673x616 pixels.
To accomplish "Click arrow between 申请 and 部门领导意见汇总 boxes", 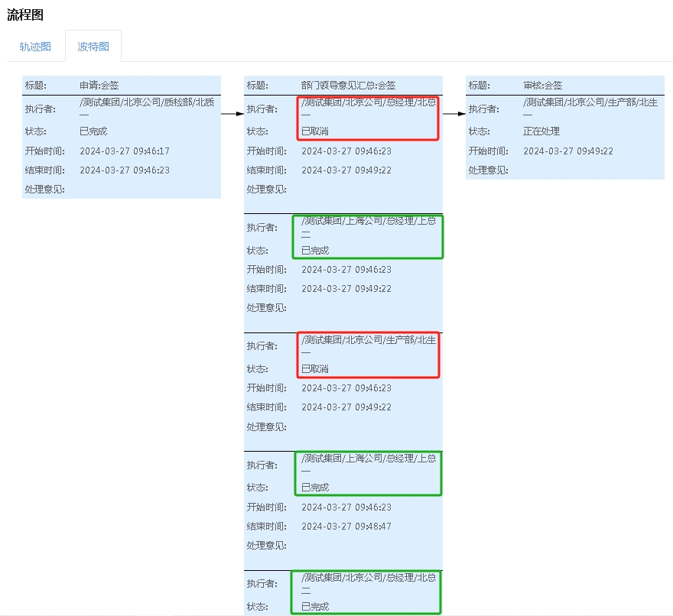I will [232, 114].
